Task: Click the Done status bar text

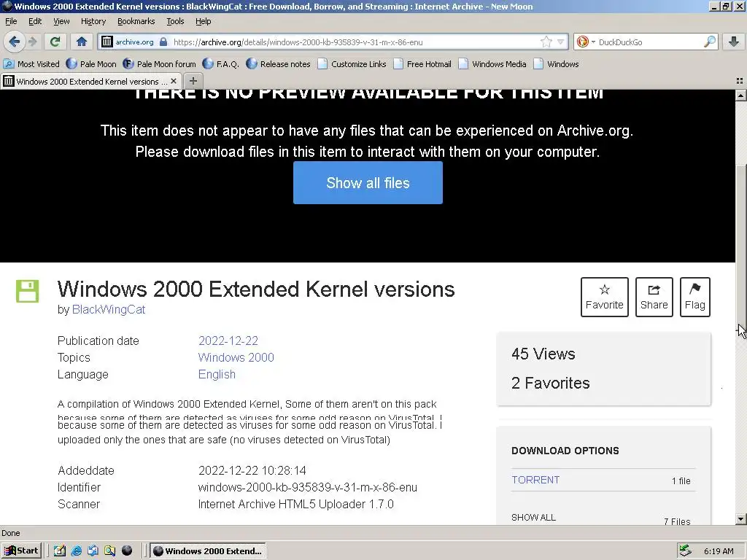Action: (x=11, y=533)
